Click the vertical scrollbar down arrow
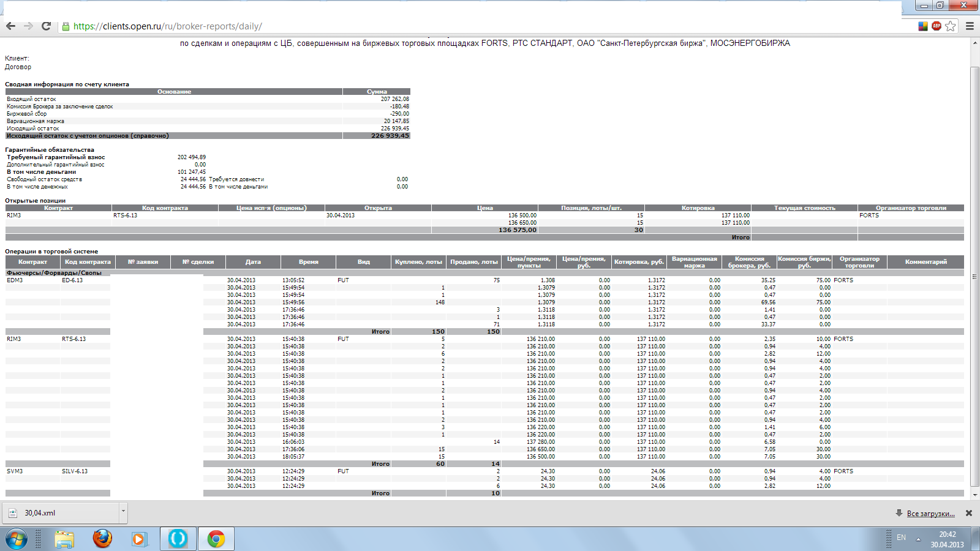This screenshot has height=551, width=980. [975, 493]
